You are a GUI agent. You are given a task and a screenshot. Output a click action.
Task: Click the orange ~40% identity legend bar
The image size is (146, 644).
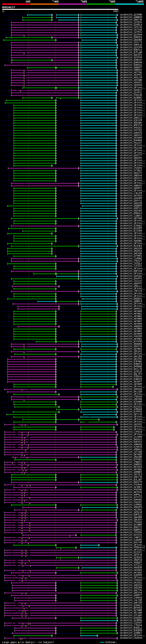point(45,4)
